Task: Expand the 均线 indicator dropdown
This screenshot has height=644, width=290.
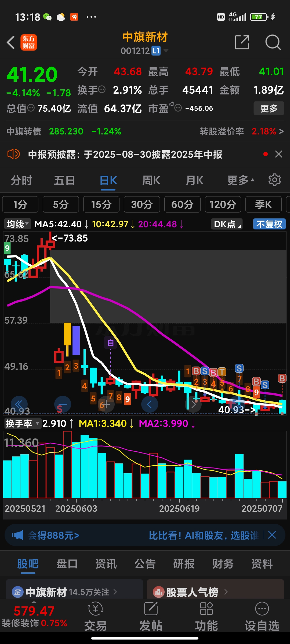Action: click(17, 224)
